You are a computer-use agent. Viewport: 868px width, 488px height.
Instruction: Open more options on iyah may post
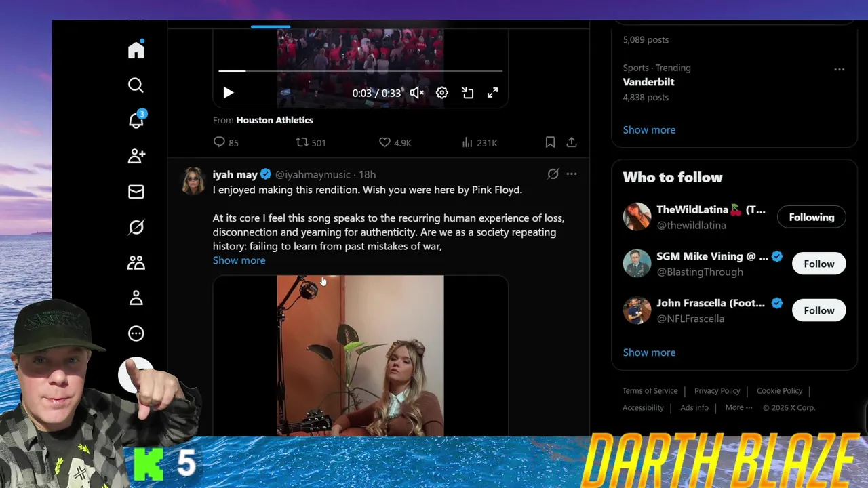[572, 174]
